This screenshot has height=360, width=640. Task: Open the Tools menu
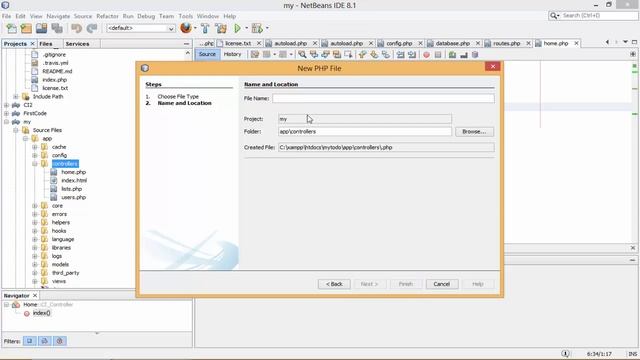(x=185, y=16)
